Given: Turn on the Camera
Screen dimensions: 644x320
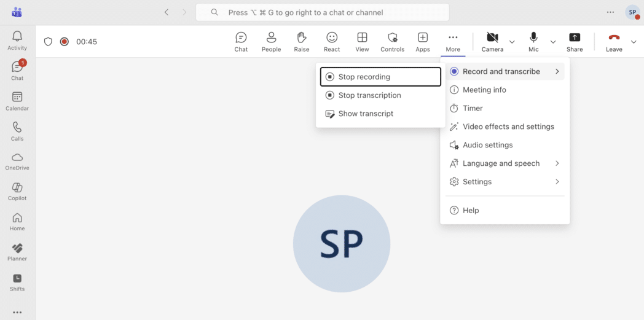Looking at the screenshot, I should click(492, 41).
